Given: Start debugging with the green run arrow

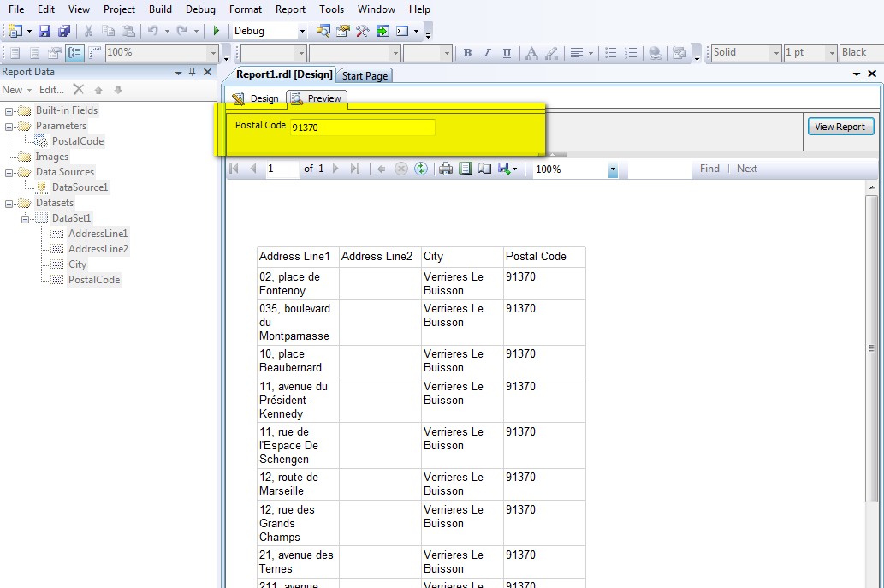Looking at the screenshot, I should (x=217, y=28).
